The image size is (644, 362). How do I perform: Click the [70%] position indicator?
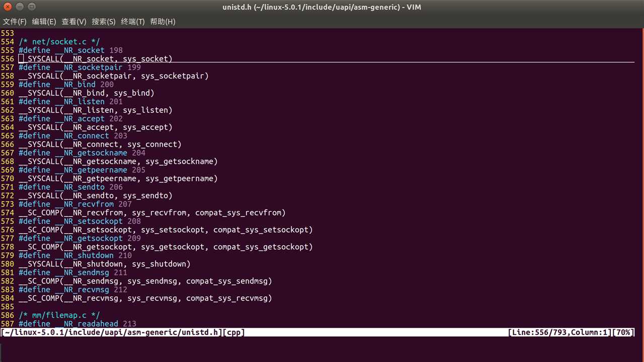tap(623, 332)
